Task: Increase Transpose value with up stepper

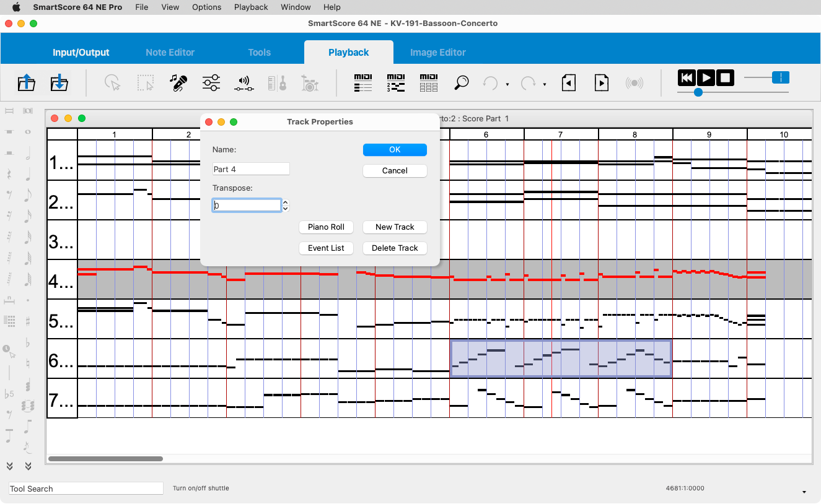Action: click(286, 202)
